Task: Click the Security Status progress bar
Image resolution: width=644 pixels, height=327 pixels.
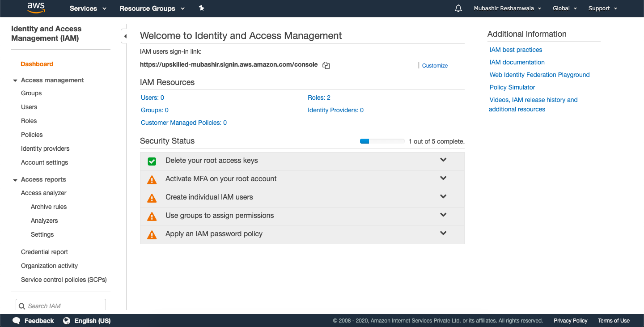Action: pos(382,141)
